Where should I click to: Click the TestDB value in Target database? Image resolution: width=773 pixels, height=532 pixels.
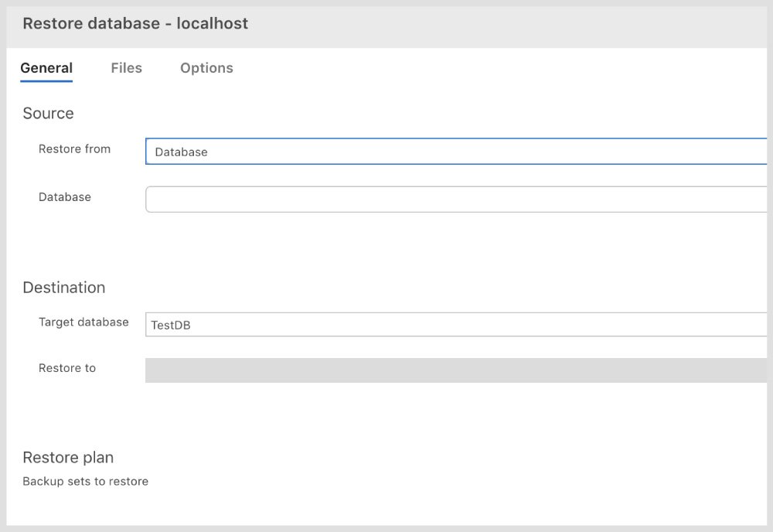172,325
